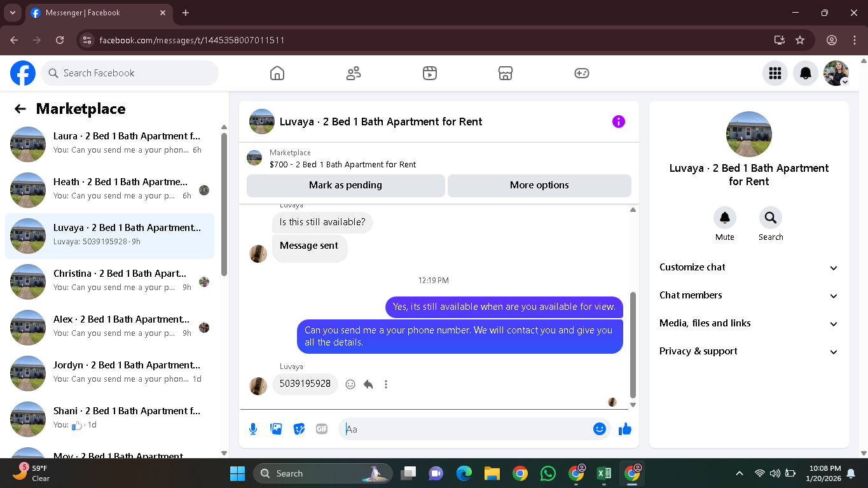Open the Facebook menu grid icon

(775, 73)
